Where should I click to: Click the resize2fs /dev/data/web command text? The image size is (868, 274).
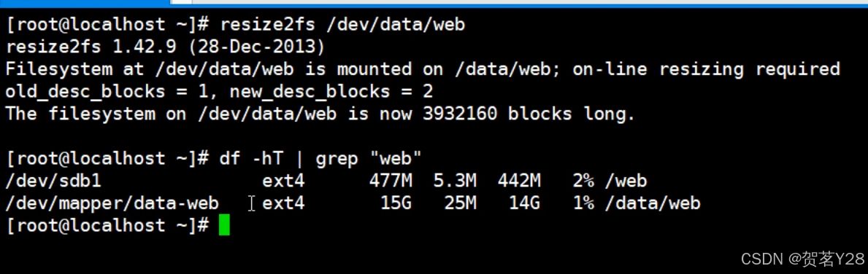pyautogui.click(x=342, y=25)
